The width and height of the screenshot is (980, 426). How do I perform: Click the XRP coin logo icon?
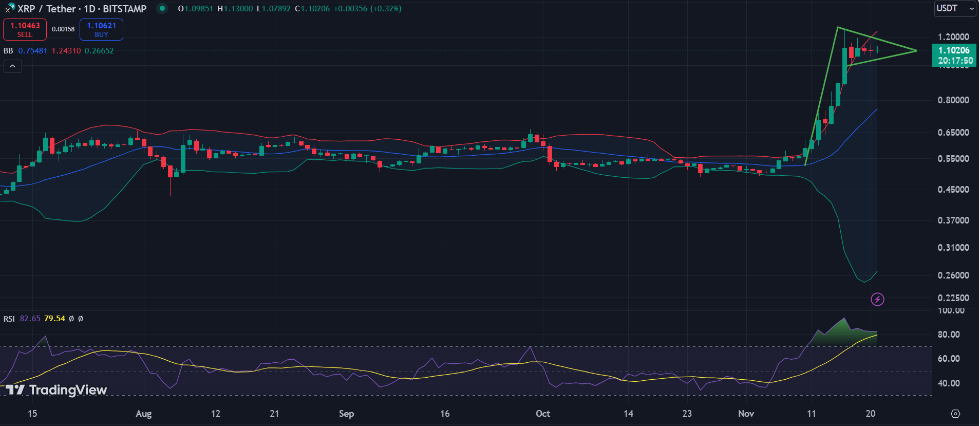coord(9,8)
